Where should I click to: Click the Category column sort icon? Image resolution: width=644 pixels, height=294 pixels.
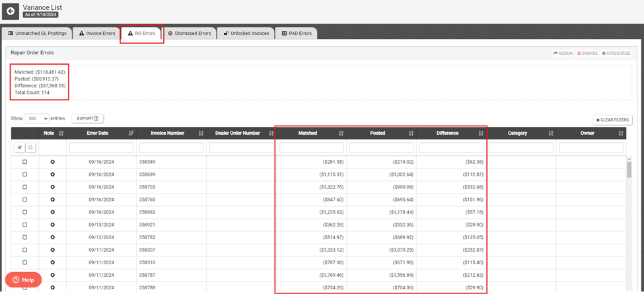pos(551,133)
